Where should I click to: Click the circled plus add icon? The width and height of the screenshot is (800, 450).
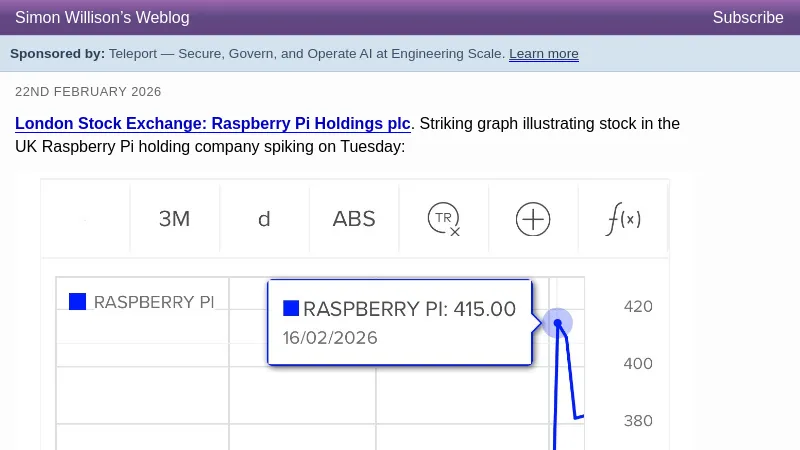point(533,218)
